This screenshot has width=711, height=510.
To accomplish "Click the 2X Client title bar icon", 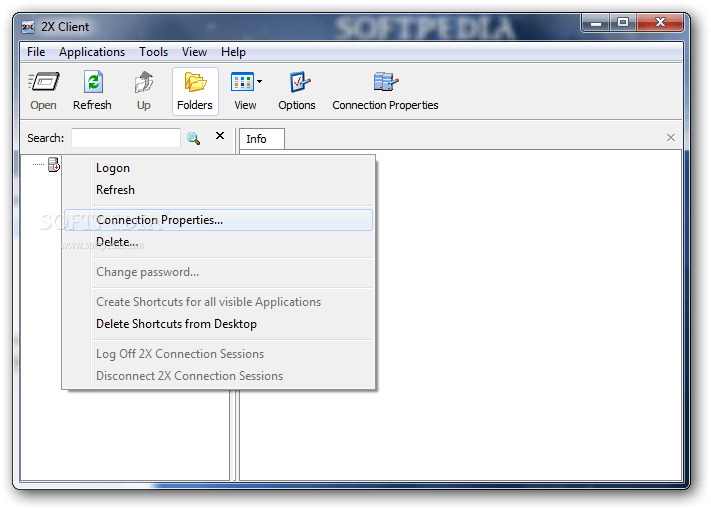I will point(28,27).
